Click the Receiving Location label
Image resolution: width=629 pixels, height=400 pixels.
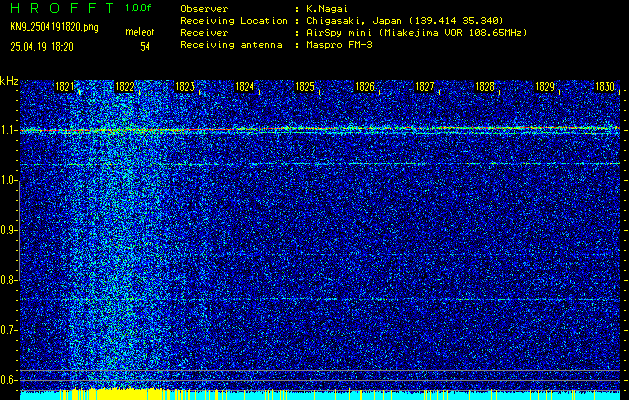[234, 21]
